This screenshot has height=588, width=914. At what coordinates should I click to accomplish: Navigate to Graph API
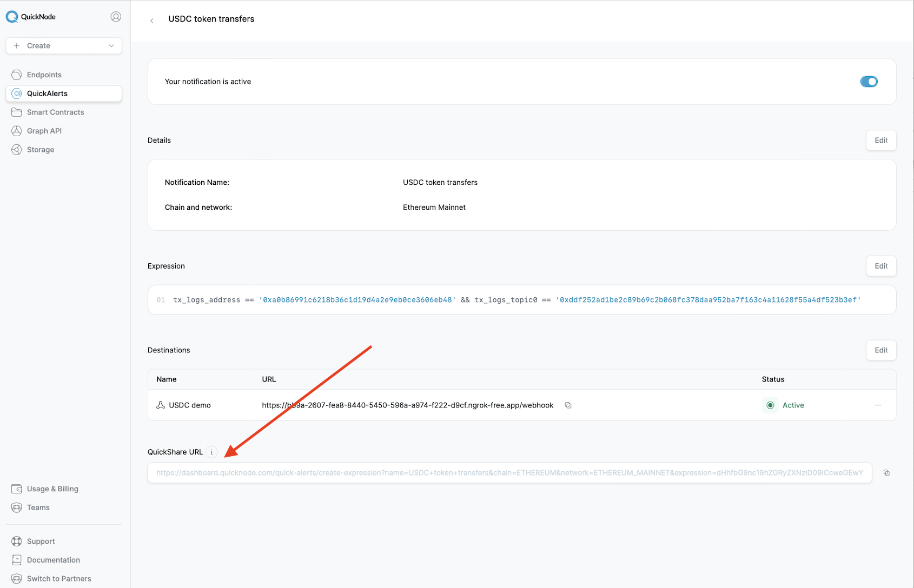tap(64, 131)
